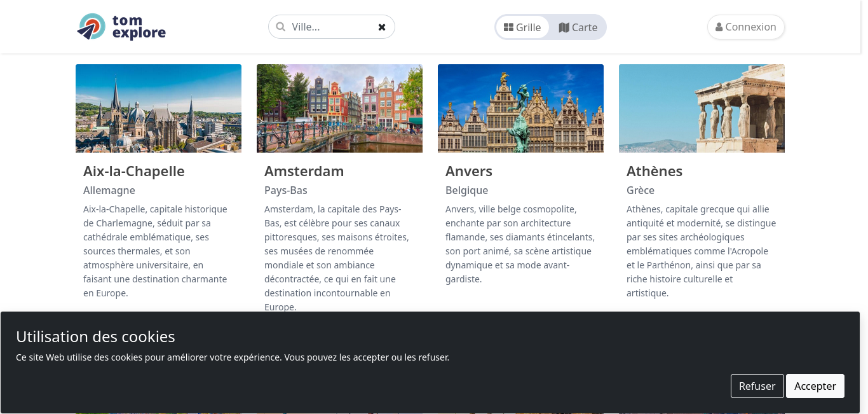Refuse cookies with Refuser button
This screenshot has width=868, height=414.
757,386
